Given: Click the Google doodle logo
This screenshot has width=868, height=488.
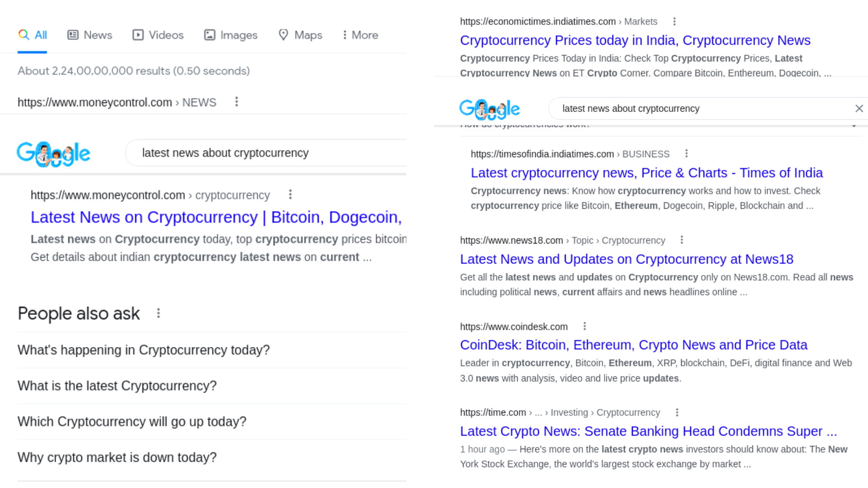Looking at the screenshot, I should (x=53, y=154).
